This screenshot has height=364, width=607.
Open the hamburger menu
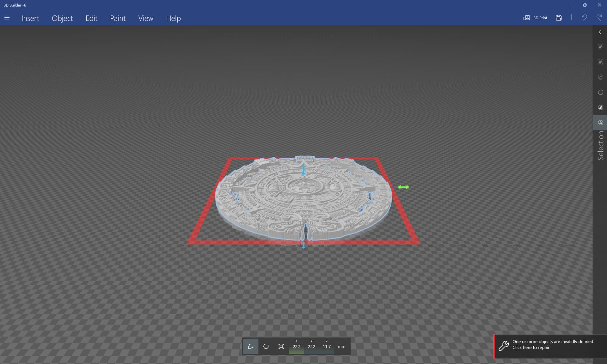(x=7, y=18)
